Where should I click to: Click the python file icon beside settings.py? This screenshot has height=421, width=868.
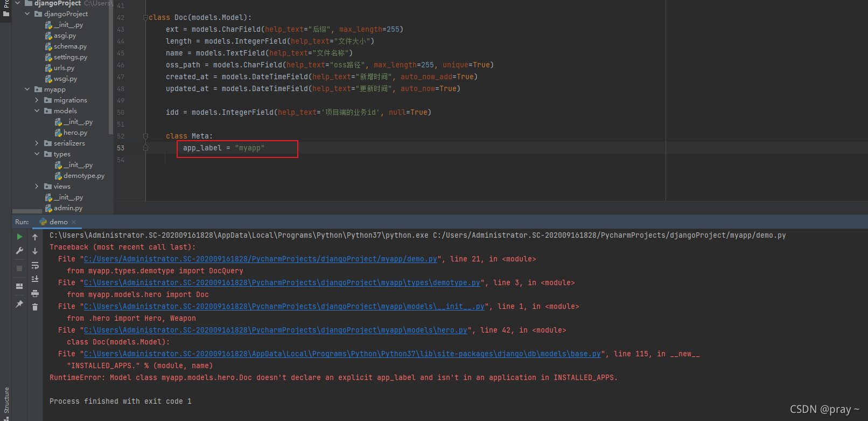click(48, 57)
